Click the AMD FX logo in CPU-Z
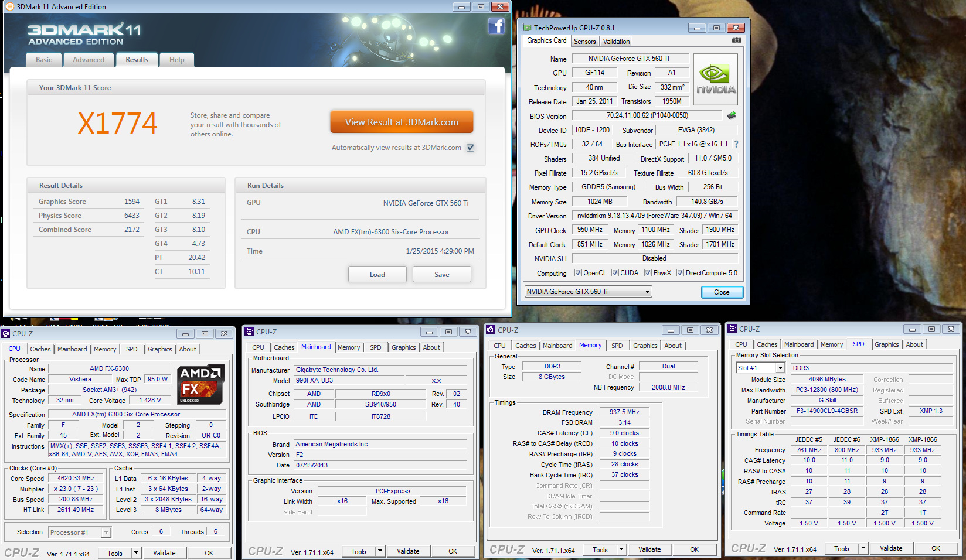Image resolution: width=966 pixels, height=560 pixels. click(201, 385)
